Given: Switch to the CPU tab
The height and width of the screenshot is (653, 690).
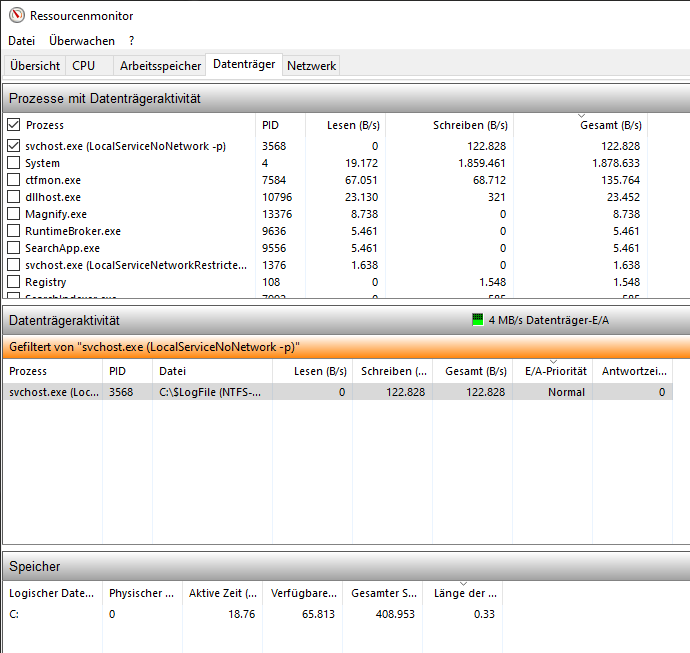Looking at the screenshot, I should 89,66.
